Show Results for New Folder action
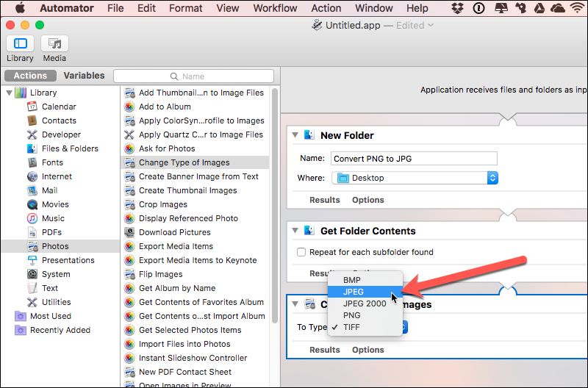 coord(324,200)
